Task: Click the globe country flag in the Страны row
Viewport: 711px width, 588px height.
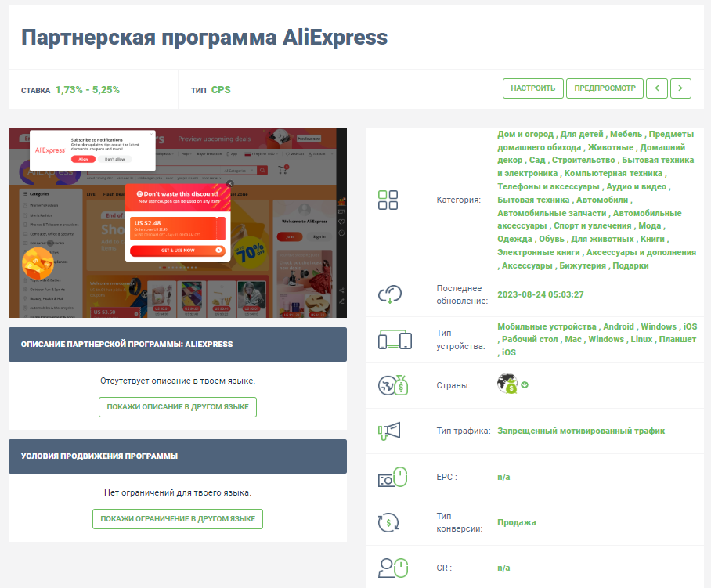Action: tap(509, 384)
